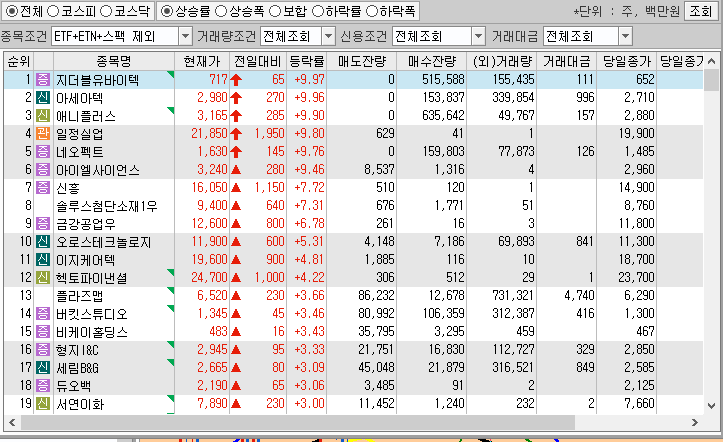Image resolution: width=723 pixels, height=442 pixels.
Task: Click the 증 badge icon for 네오펙트
Action: 43,151
